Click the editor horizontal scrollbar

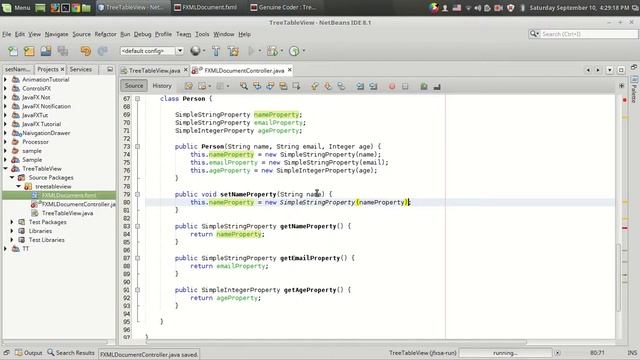[x=335, y=342]
